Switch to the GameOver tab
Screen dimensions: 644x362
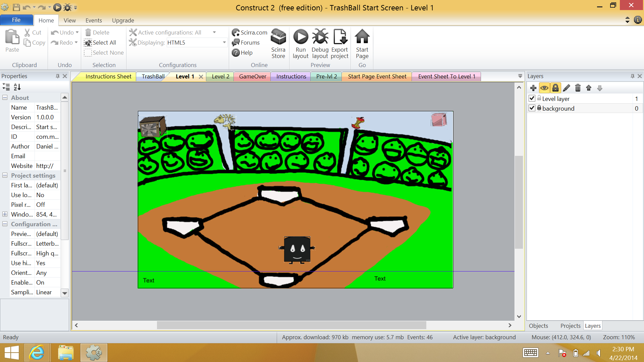coord(253,76)
